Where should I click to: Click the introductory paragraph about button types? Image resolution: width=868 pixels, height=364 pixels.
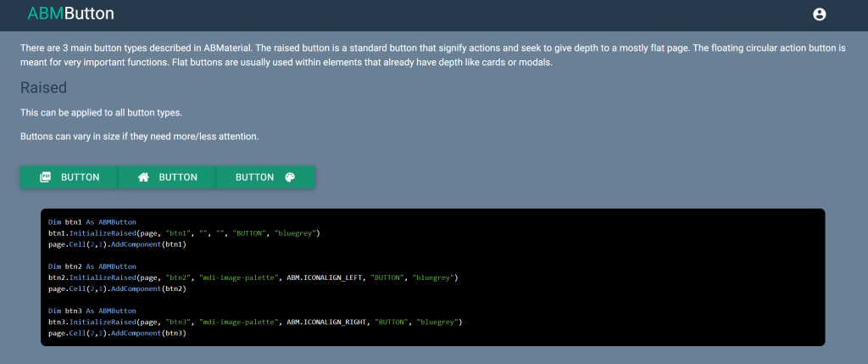click(433, 55)
